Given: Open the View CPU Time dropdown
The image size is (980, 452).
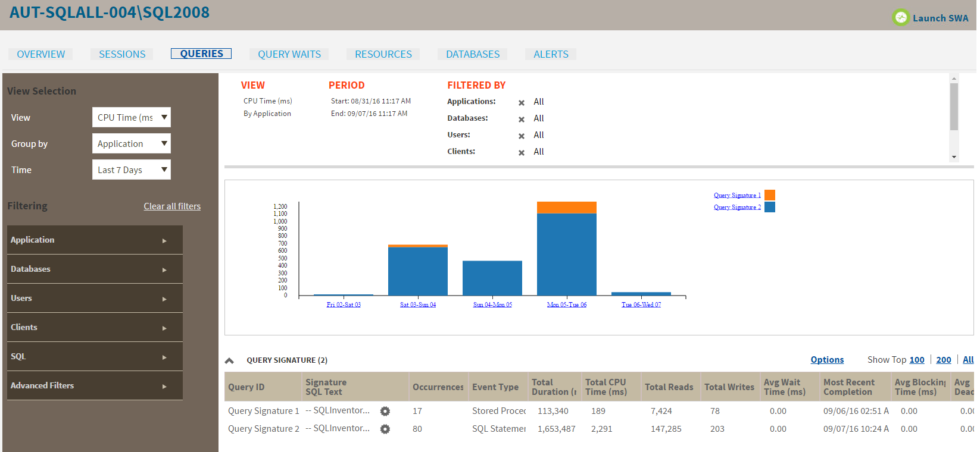Looking at the screenshot, I should pos(132,118).
